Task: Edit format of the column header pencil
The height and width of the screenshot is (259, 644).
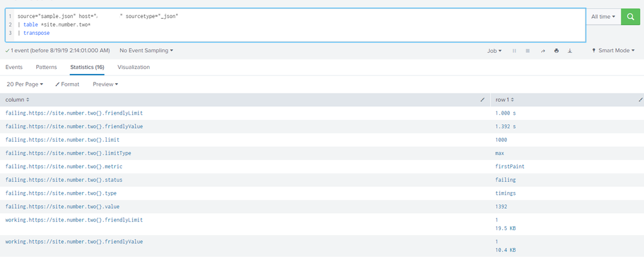Action: coord(482,100)
